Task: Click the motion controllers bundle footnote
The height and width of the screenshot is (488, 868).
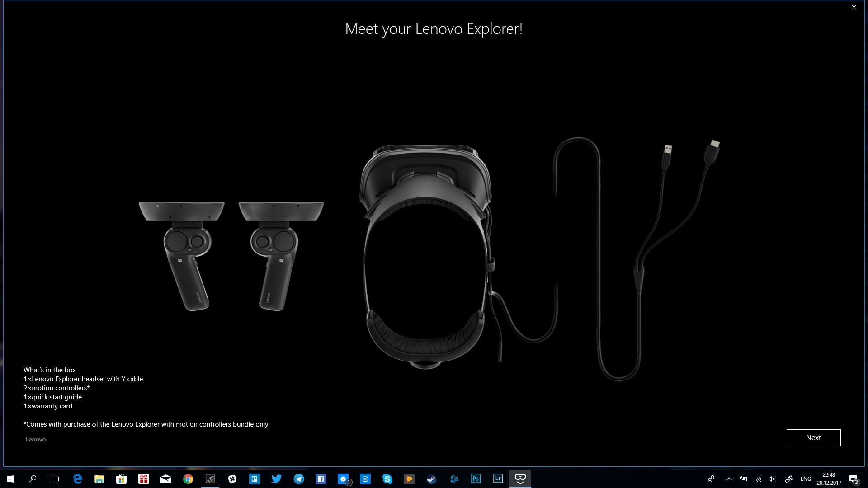Action: pyautogui.click(x=146, y=424)
